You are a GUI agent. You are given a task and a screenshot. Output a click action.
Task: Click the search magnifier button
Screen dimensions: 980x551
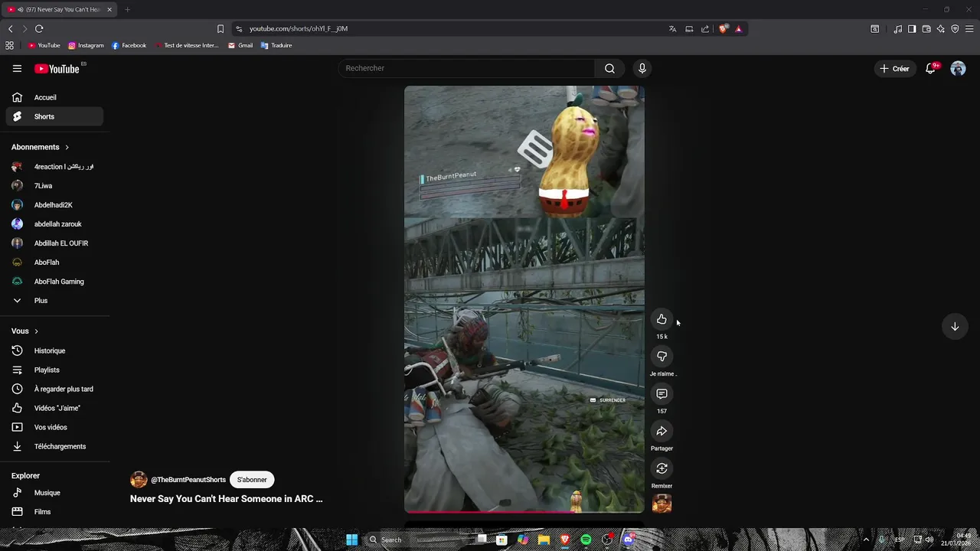609,68
